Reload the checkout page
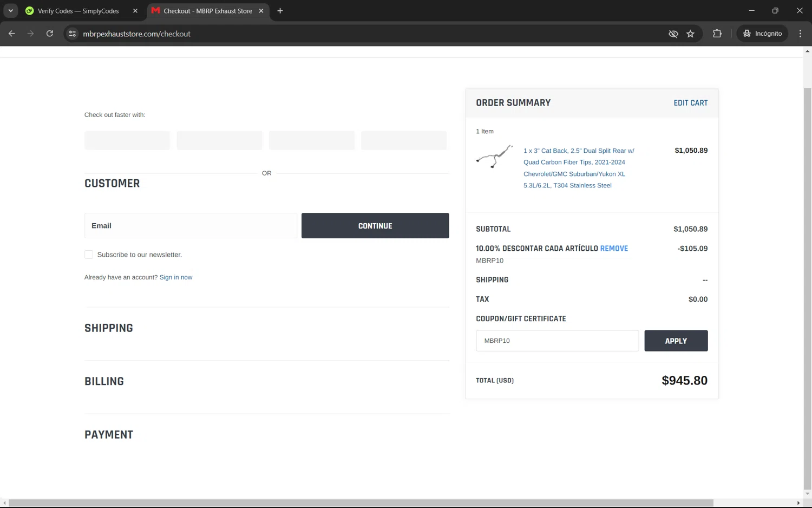 point(49,34)
